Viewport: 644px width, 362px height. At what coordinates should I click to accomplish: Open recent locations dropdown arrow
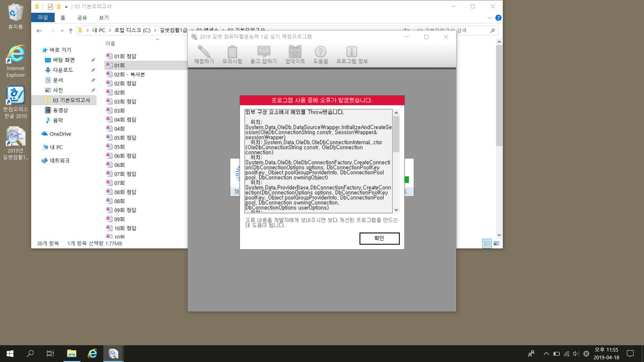point(62,31)
